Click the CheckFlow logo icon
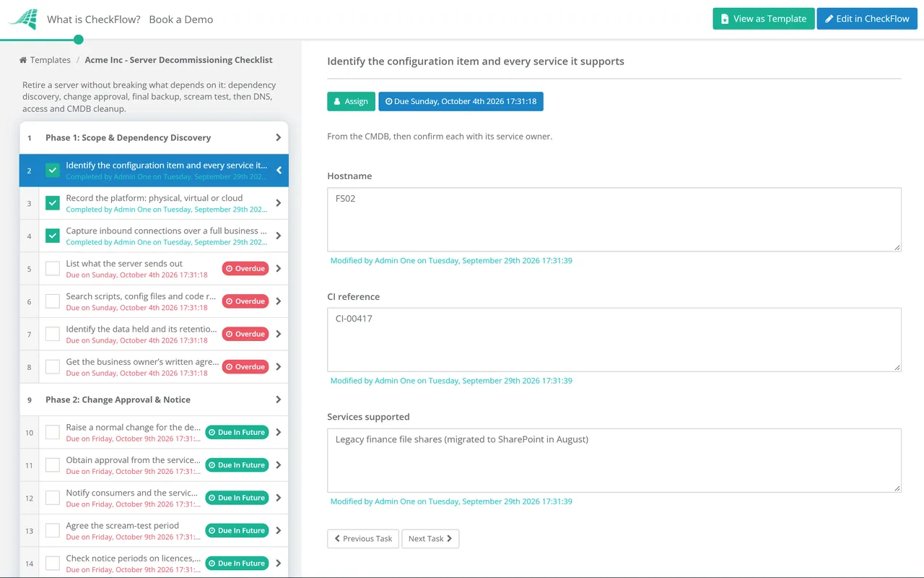This screenshot has width=924, height=578. pyautogui.click(x=22, y=19)
